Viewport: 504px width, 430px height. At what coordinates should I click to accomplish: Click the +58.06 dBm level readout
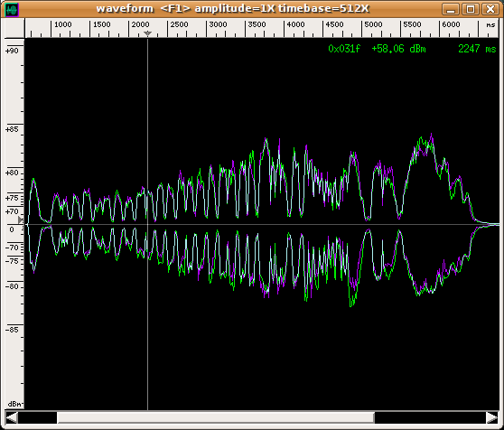398,49
